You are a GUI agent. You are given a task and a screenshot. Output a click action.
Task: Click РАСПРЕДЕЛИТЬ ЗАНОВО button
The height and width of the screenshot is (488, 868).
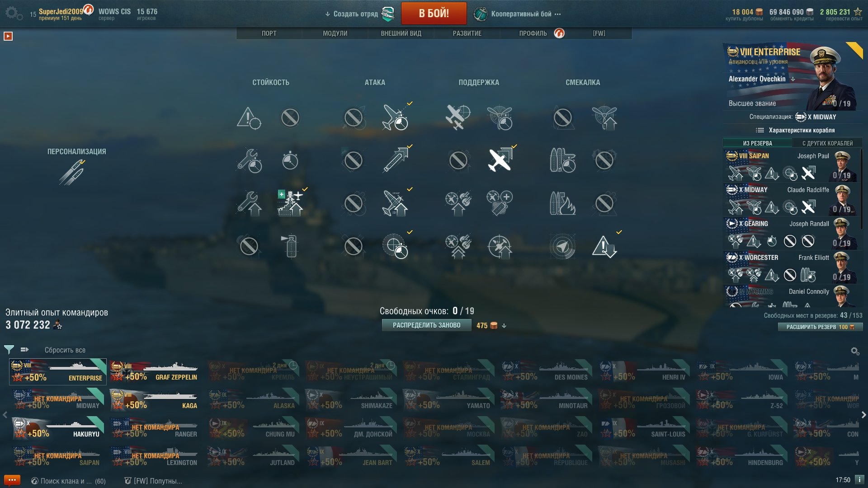pyautogui.click(x=426, y=325)
